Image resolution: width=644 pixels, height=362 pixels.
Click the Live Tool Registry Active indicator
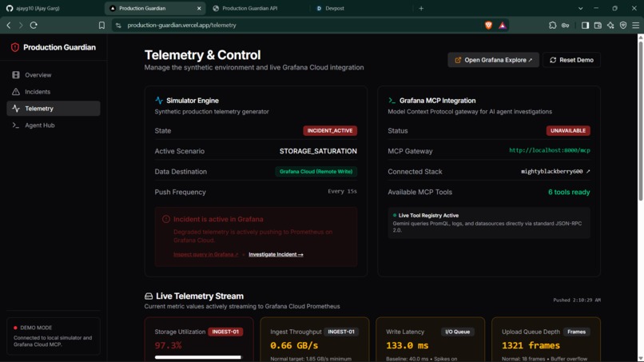tap(426, 215)
